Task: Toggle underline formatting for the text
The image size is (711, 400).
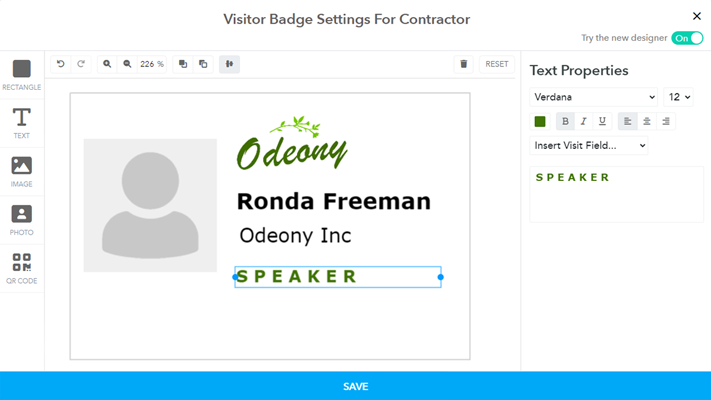Action: click(x=602, y=121)
